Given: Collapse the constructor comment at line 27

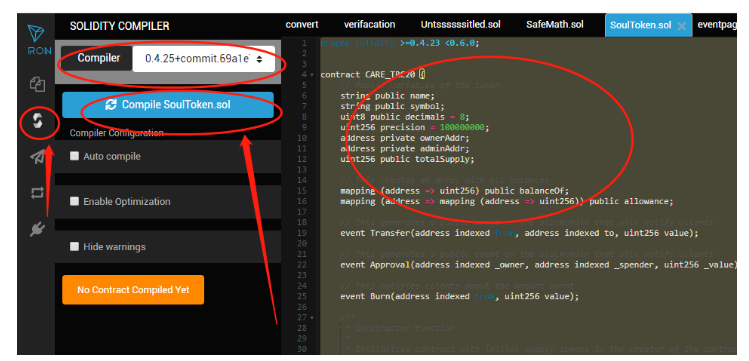Looking at the screenshot, I should pyautogui.click(x=312, y=318).
